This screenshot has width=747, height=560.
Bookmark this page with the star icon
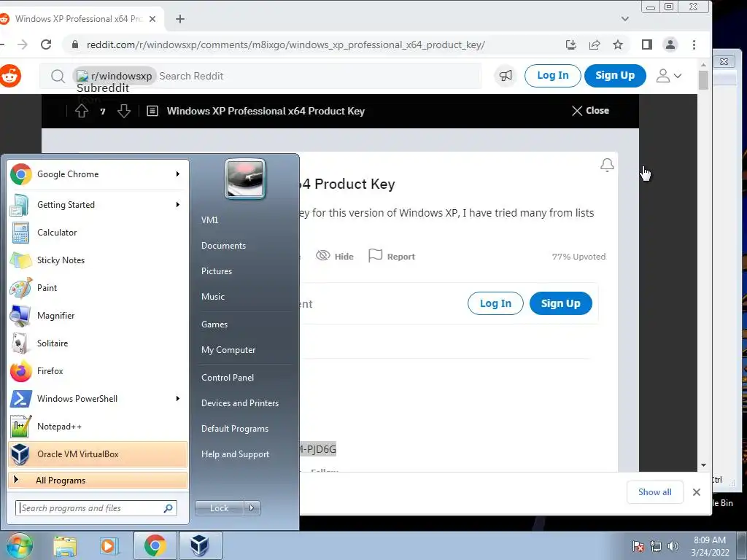pos(618,44)
